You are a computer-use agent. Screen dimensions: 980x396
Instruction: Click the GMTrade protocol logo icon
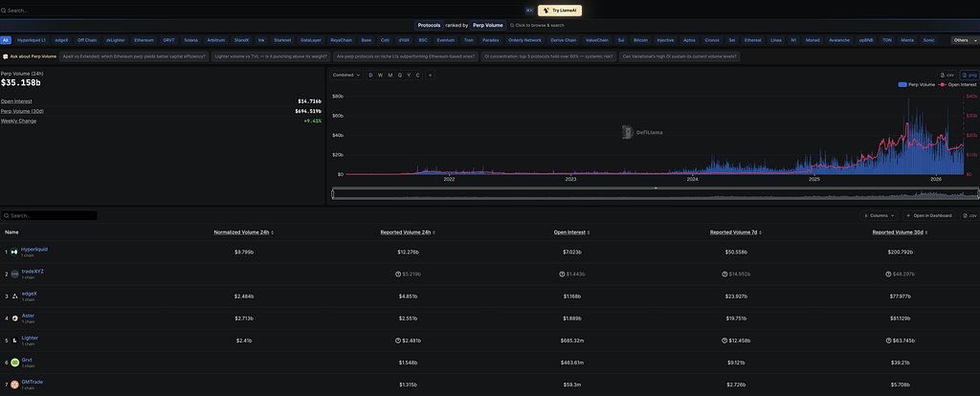(14, 385)
